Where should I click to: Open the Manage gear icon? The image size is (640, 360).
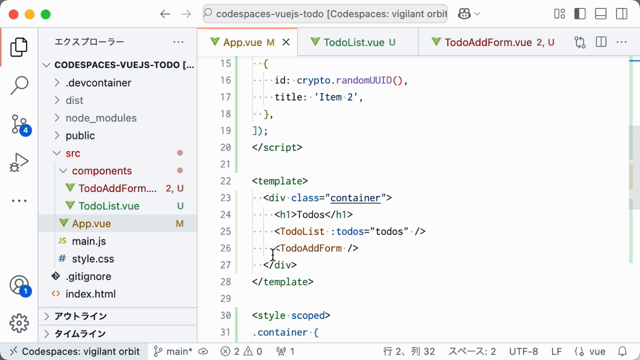19,323
